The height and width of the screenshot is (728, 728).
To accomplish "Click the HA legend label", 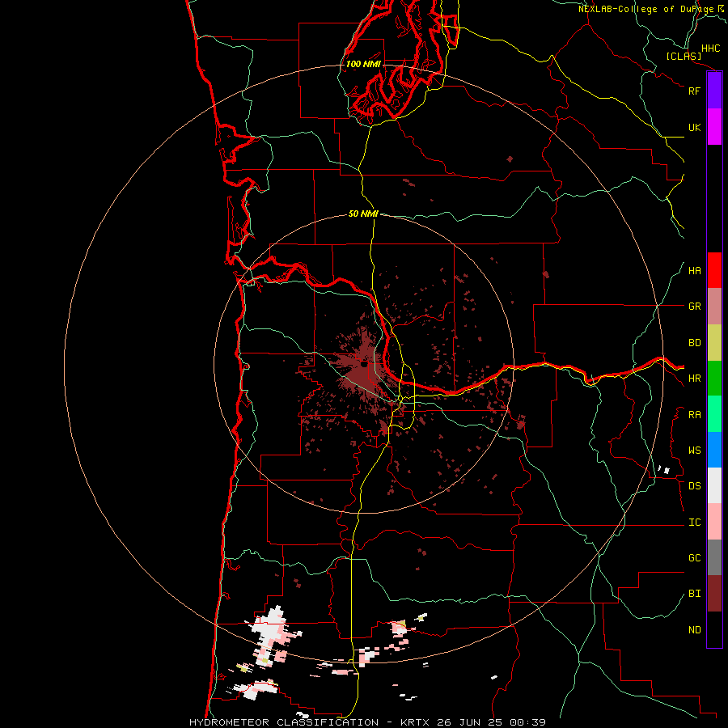I will (694, 271).
